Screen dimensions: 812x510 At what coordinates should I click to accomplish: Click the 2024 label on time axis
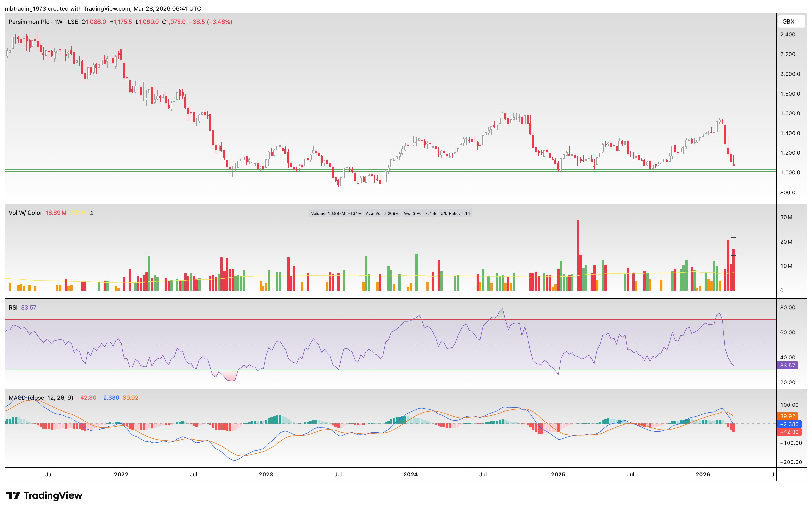[x=410, y=475]
